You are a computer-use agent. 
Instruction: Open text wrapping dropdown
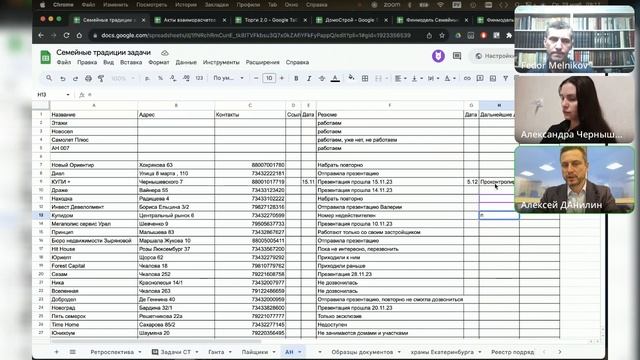(x=433, y=78)
